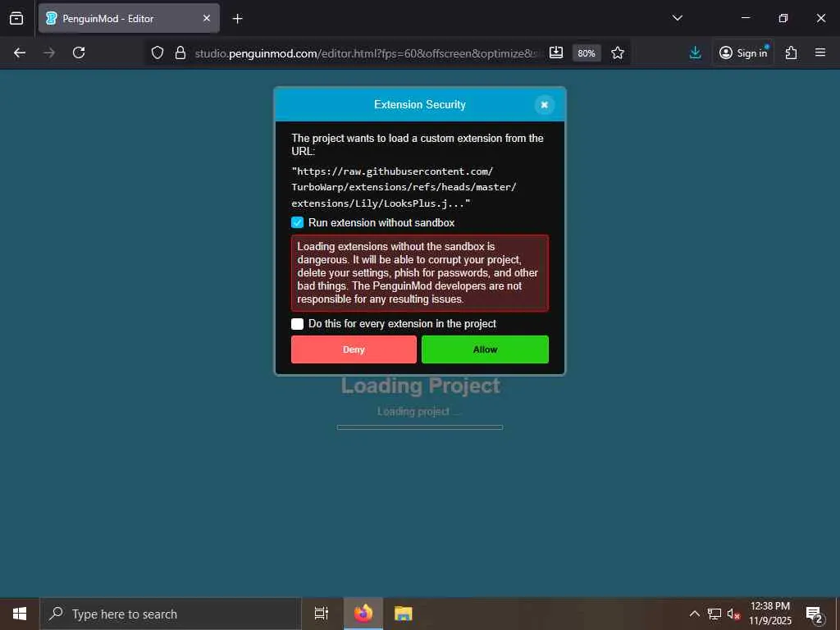Viewport: 840px width, 630px height.
Task: Click the project loading progress bar
Action: pos(420,427)
